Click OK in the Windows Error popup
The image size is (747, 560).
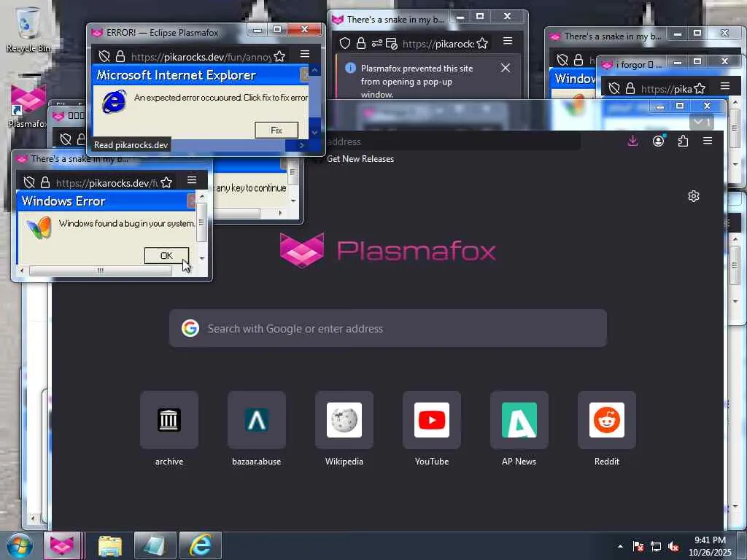[166, 256]
